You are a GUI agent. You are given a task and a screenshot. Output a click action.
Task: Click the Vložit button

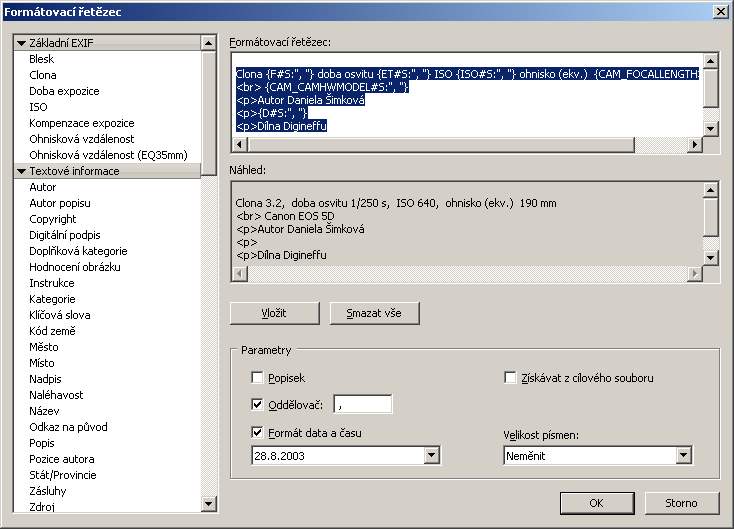point(274,313)
